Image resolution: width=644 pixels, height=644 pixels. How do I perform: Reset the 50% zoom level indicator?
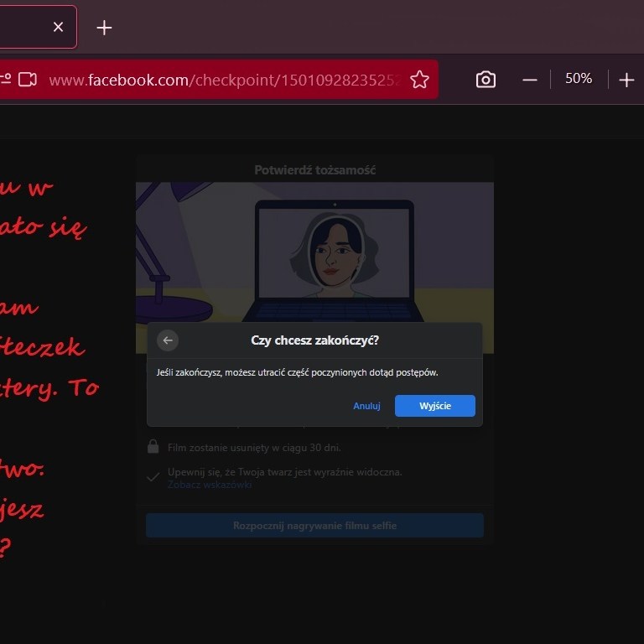tap(578, 79)
